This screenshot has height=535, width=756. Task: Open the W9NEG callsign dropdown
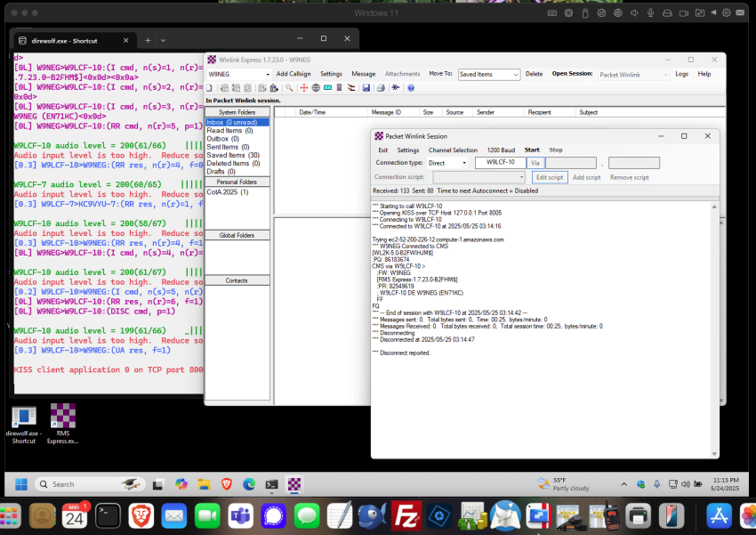click(268, 74)
